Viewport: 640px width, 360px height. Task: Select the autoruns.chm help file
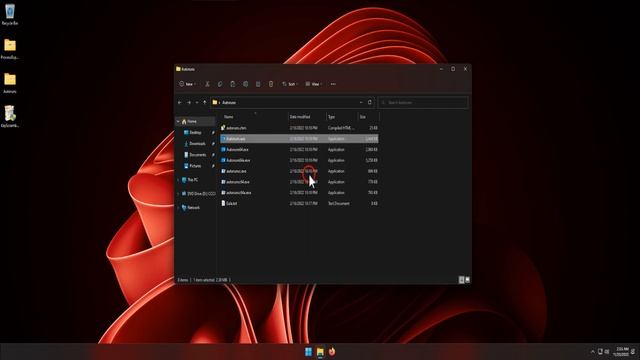coord(299,128)
